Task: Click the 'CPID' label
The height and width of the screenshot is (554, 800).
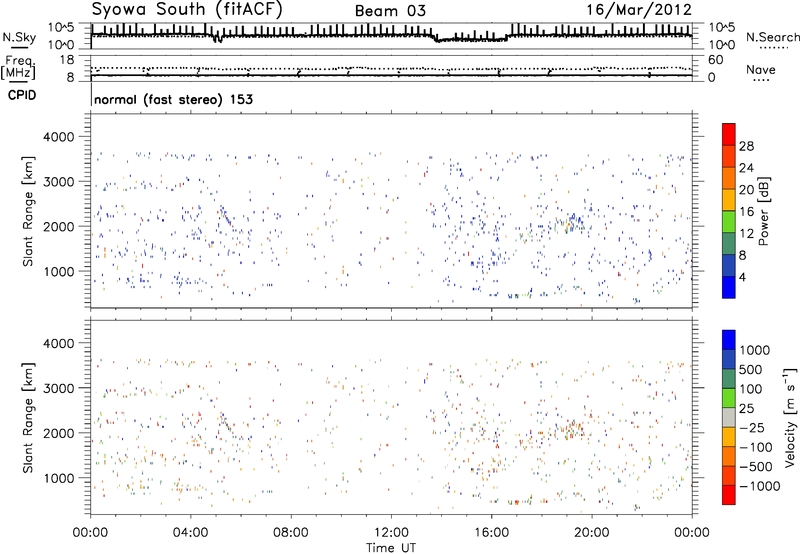Action: (22, 95)
